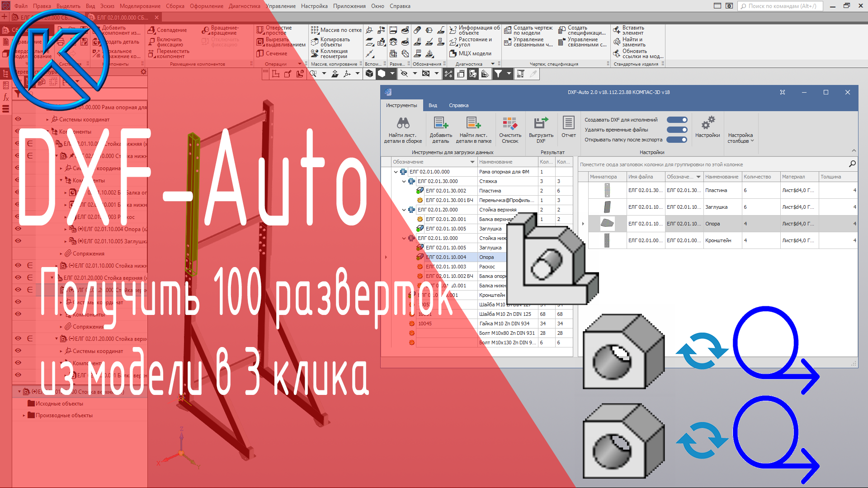This screenshot has height=488, width=868.
Task: Click the Добавить деталь icon
Action: coord(441,123)
